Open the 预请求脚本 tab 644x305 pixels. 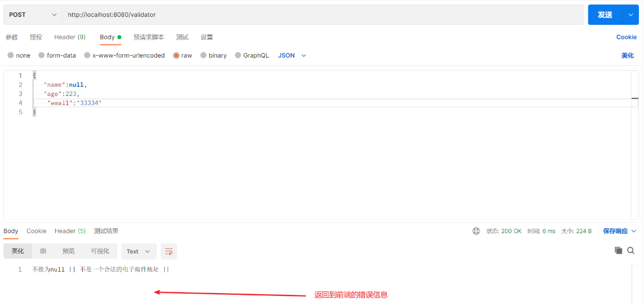pos(149,37)
